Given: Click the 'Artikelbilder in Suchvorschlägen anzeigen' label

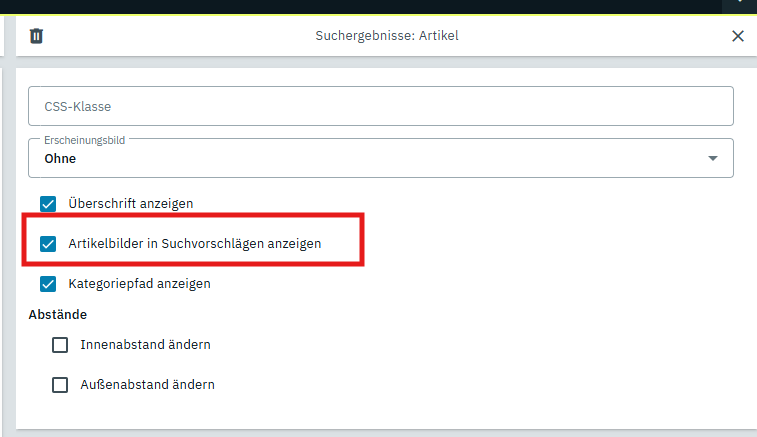Looking at the screenshot, I should [x=195, y=244].
